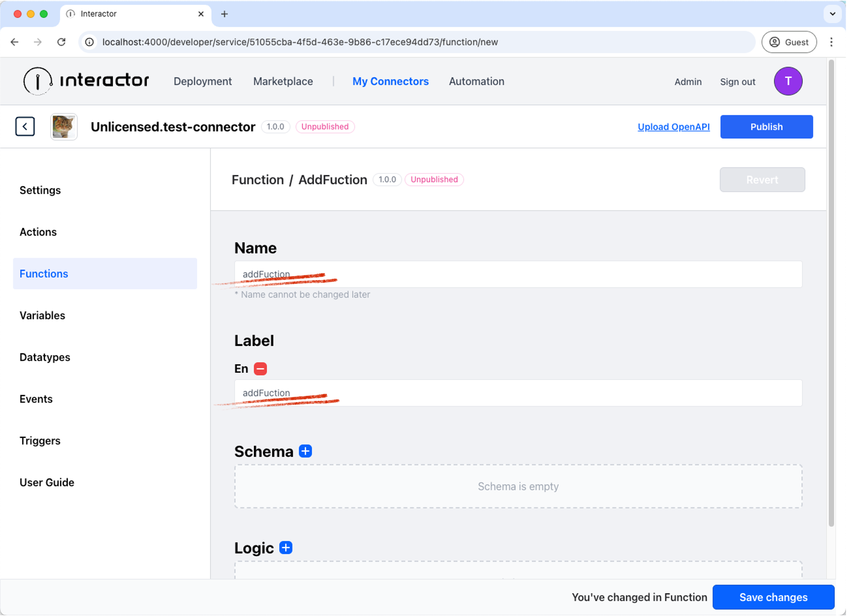Click the 'Name cannot be changed later' note
Screen dimensions: 847x616
(x=302, y=294)
